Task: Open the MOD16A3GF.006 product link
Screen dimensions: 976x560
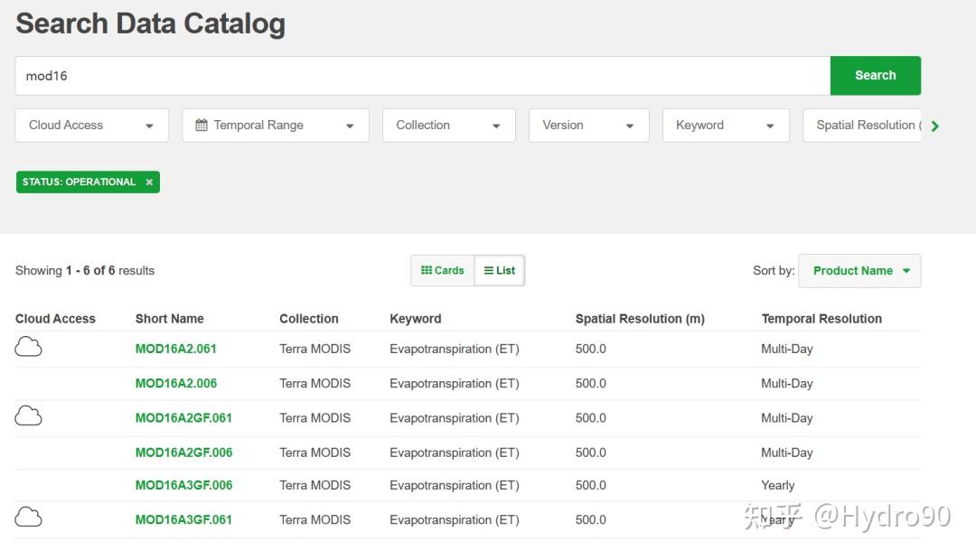Action: point(183,485)
